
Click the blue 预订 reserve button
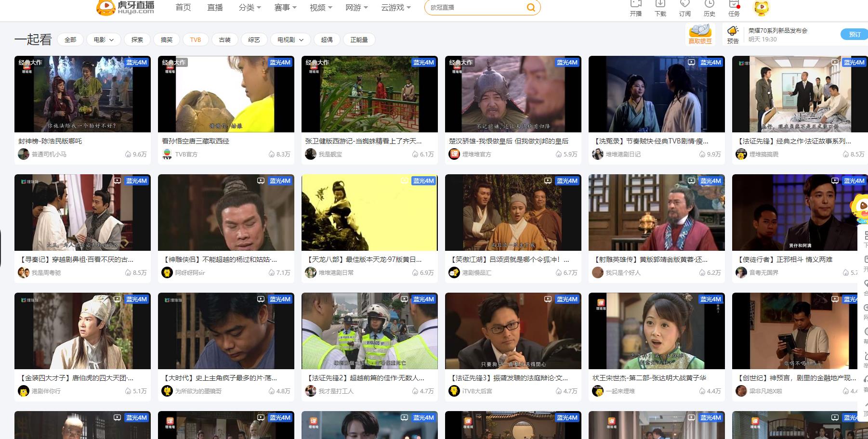pyautogui.click(x=855, y=34)
